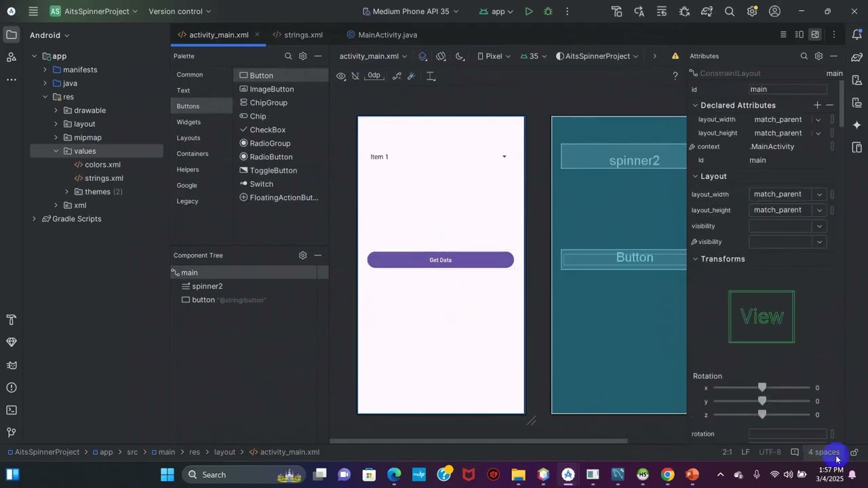Search the Palette with magnifier icon
Screen dimensions: 868x488
click(x=288, y=56)
